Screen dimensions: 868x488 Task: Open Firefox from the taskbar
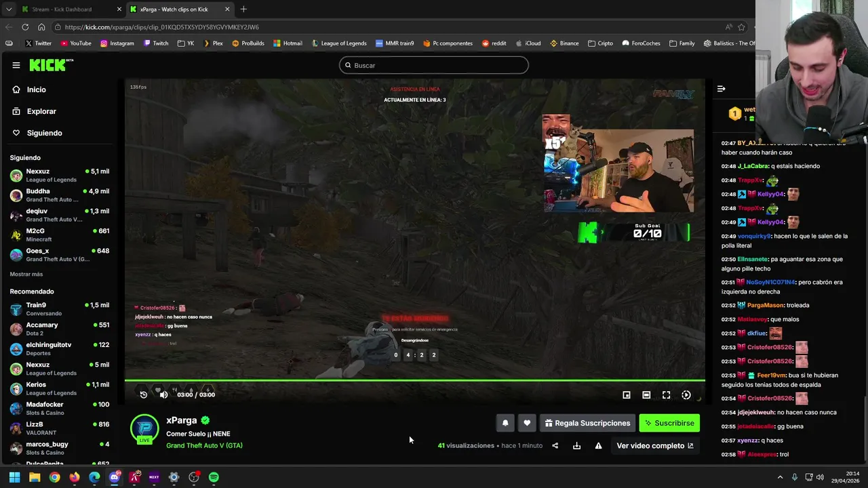point(75,477)
